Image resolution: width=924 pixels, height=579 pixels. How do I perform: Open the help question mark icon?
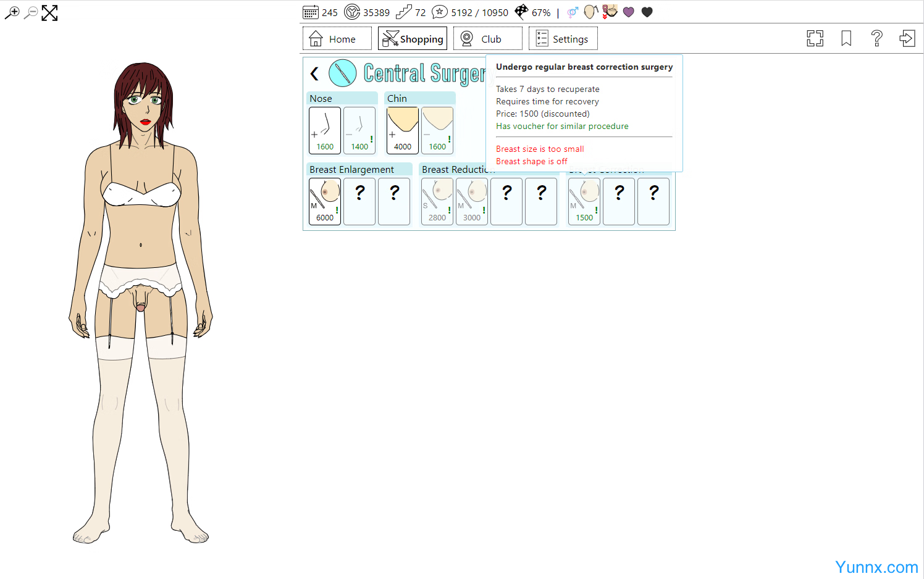point(876,39)
